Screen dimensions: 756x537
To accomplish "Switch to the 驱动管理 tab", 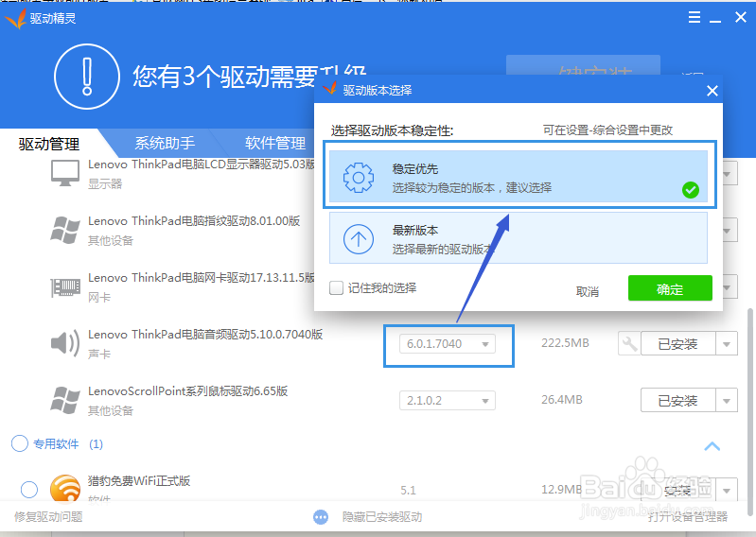I will (x=48, y=144).
